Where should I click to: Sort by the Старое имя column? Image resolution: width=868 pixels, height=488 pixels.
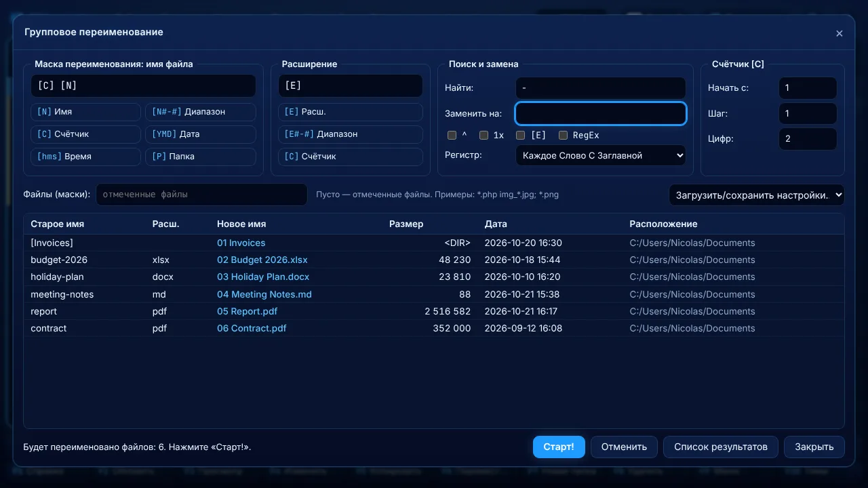pyautogui.click(x=58, y=224)
